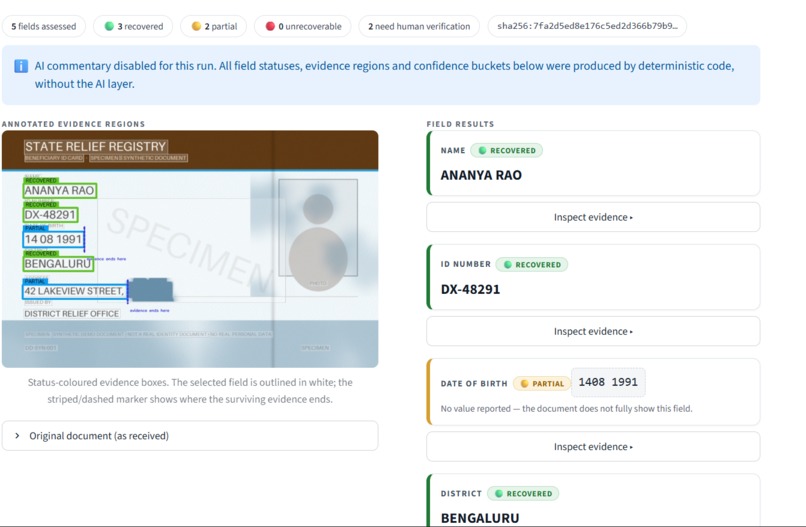Click the 'ANANYA RAO' value in field results
This screenshot has height=527, width=806.
pos(481,175)
